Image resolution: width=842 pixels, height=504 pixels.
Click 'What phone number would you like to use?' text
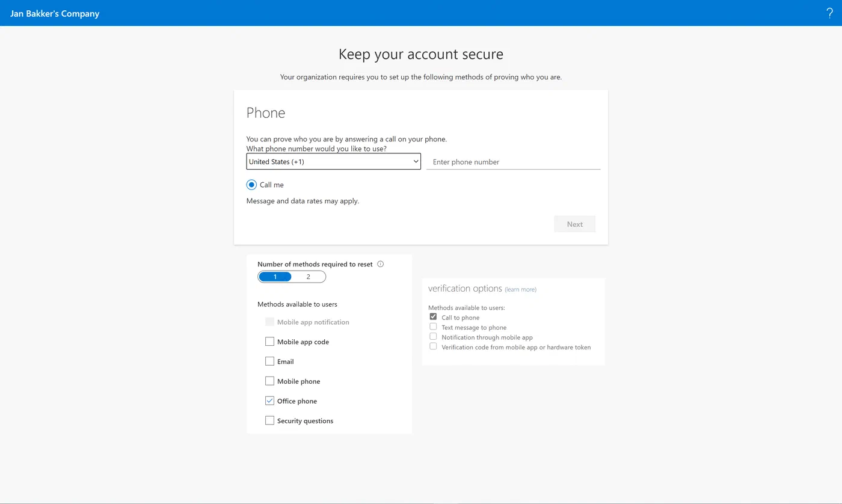pyautogui.click(x=316, y=149)
